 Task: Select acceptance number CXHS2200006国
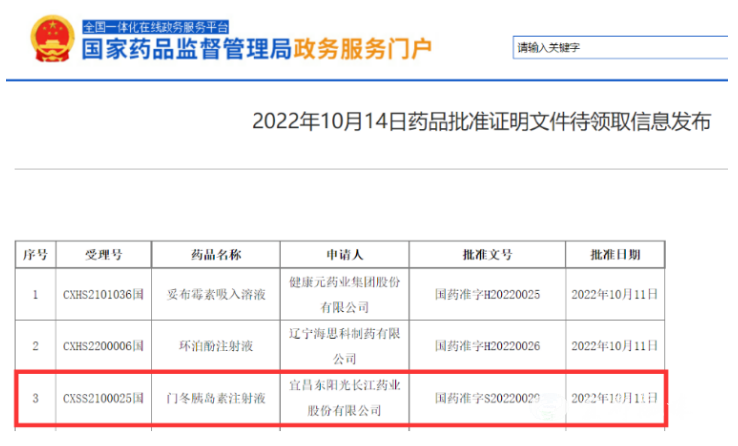[103, 346]
